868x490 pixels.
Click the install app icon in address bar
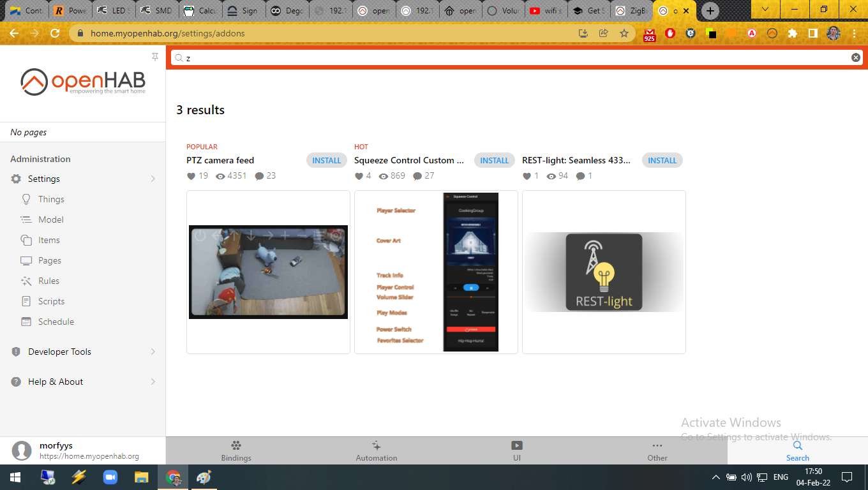point(583,33)
